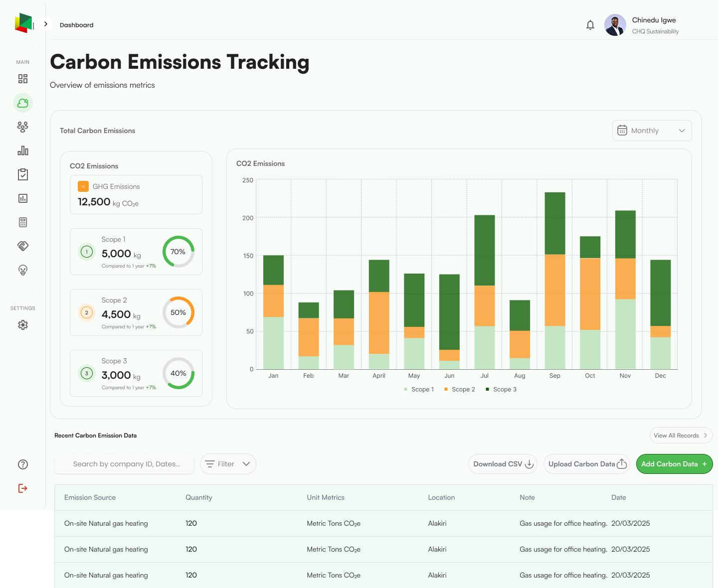This screenshot has height=588, width=718.
Task: Click the Add Carbon Data button
Action: (x=674, y=464)
